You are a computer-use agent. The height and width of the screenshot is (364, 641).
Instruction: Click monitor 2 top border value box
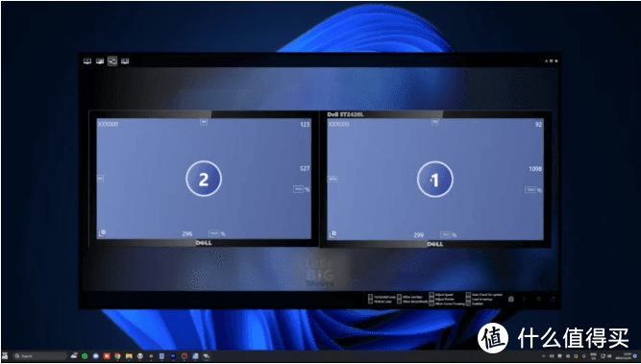pos(204,122)
